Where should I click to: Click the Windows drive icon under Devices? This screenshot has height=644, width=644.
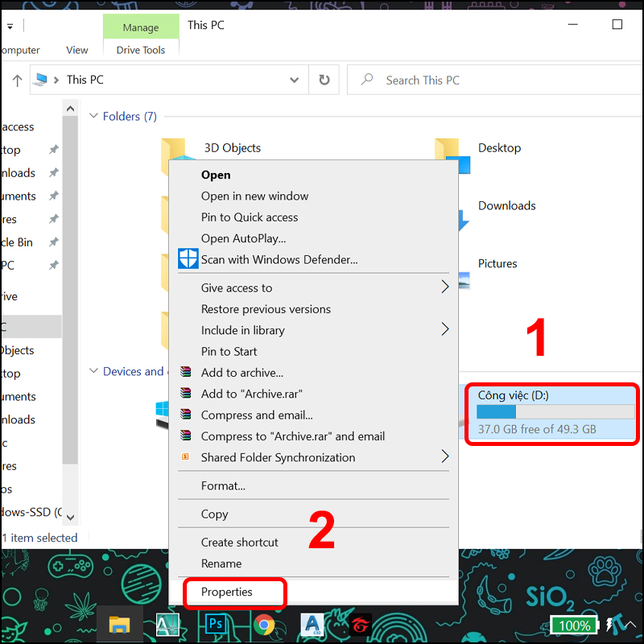[162, 415]
